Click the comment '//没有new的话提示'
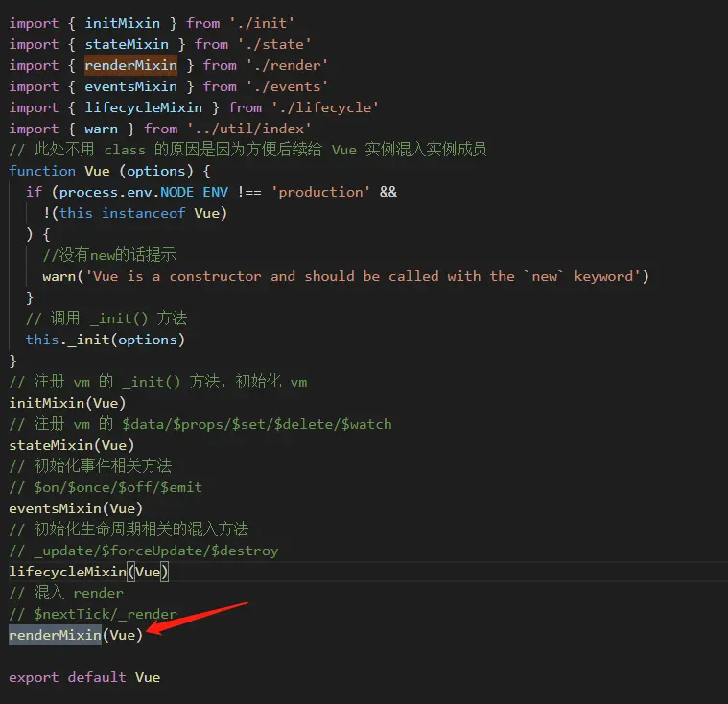The image size is (728, 704). coord(109,255)
